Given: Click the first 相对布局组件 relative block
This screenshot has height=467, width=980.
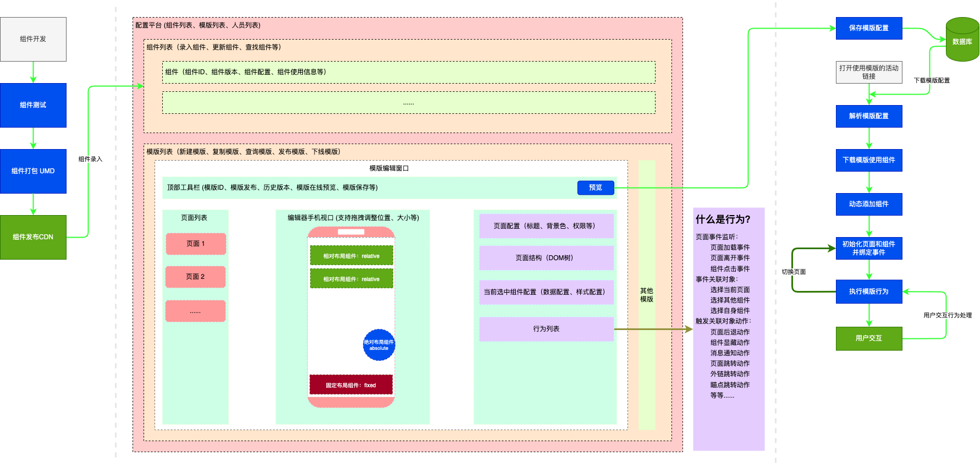Looking at the screenshot, I should [351, 256].
